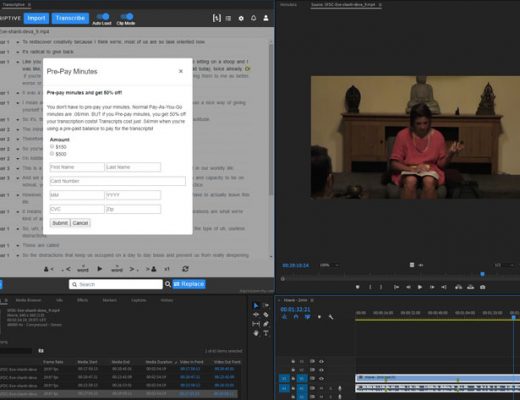Click the transcript refresh icon

186,269
